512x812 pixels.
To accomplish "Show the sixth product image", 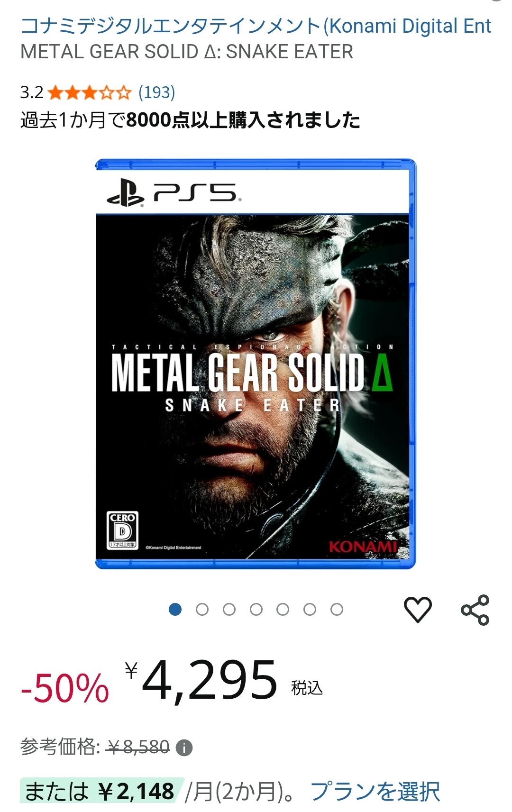I will coord(310,610).
